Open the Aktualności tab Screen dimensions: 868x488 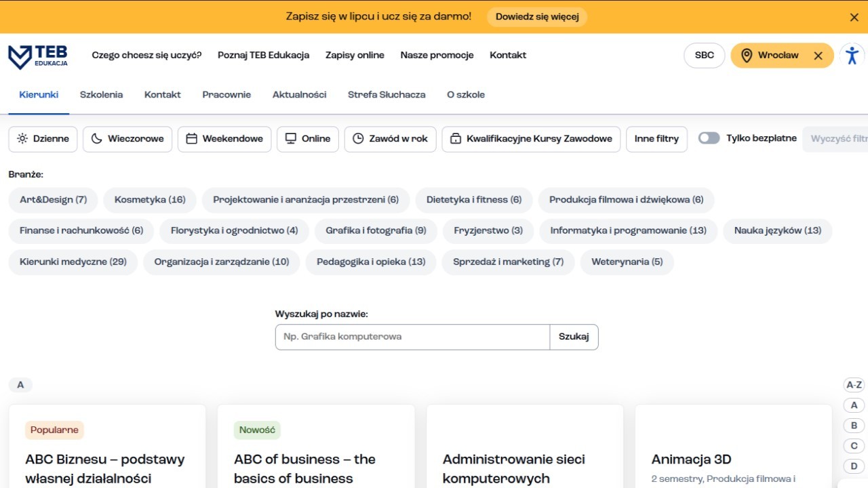299,95
